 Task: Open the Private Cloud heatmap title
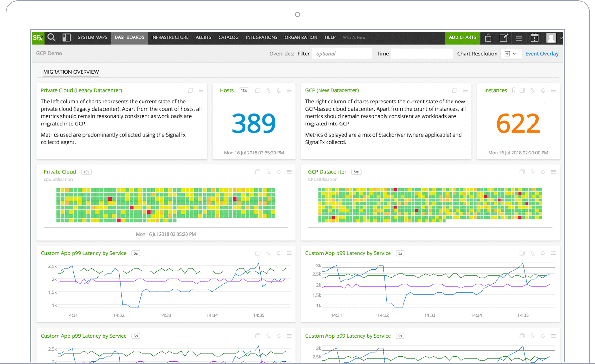click(x=60, y=172)
